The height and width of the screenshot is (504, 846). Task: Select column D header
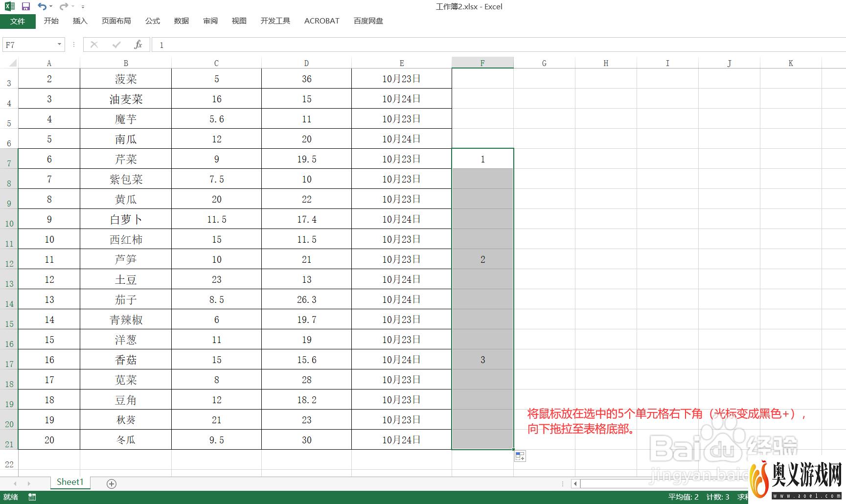306,63
